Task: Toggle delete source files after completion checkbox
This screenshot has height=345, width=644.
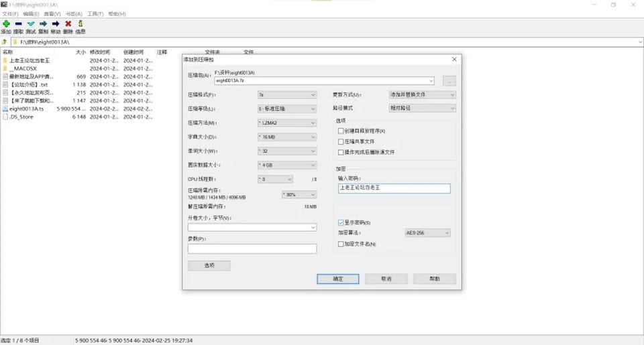Action: click(341, 152)
